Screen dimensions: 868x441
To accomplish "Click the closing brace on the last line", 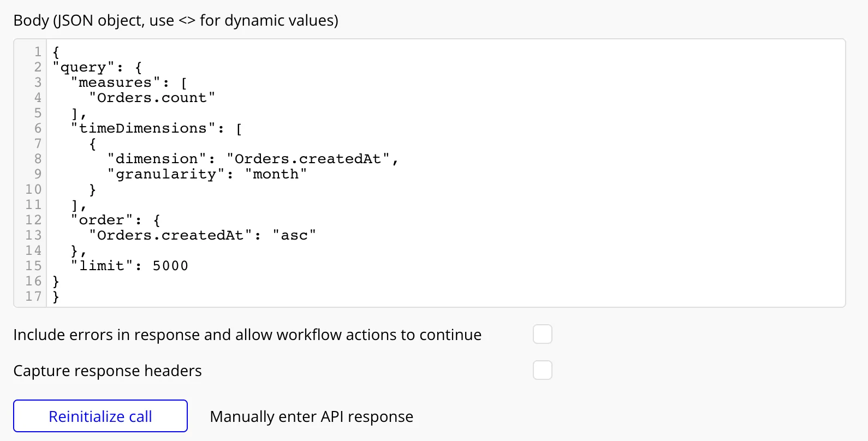I will point(56,296).
